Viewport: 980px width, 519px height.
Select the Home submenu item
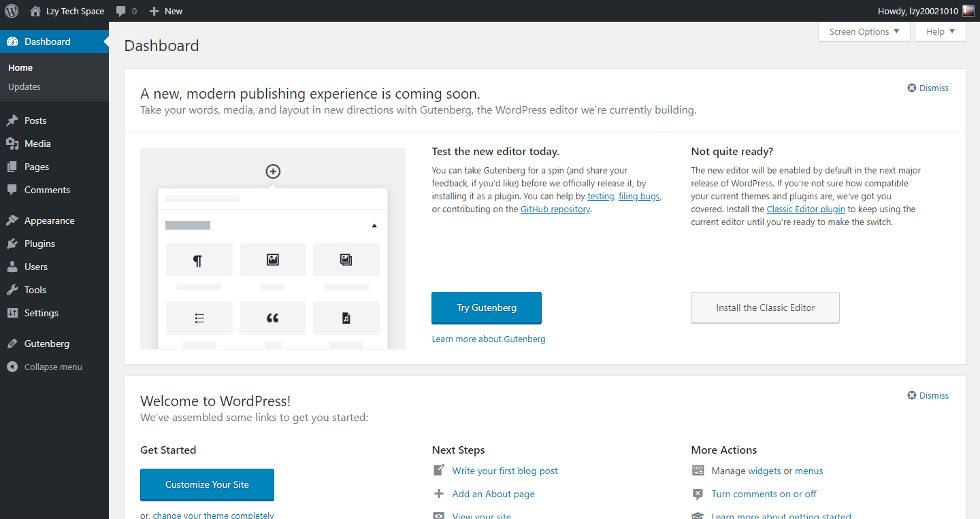coord(20,67)
